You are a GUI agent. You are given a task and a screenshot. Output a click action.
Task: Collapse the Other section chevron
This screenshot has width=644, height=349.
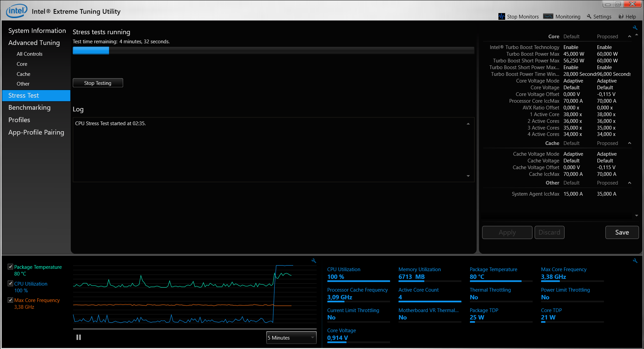pos(630,183)
